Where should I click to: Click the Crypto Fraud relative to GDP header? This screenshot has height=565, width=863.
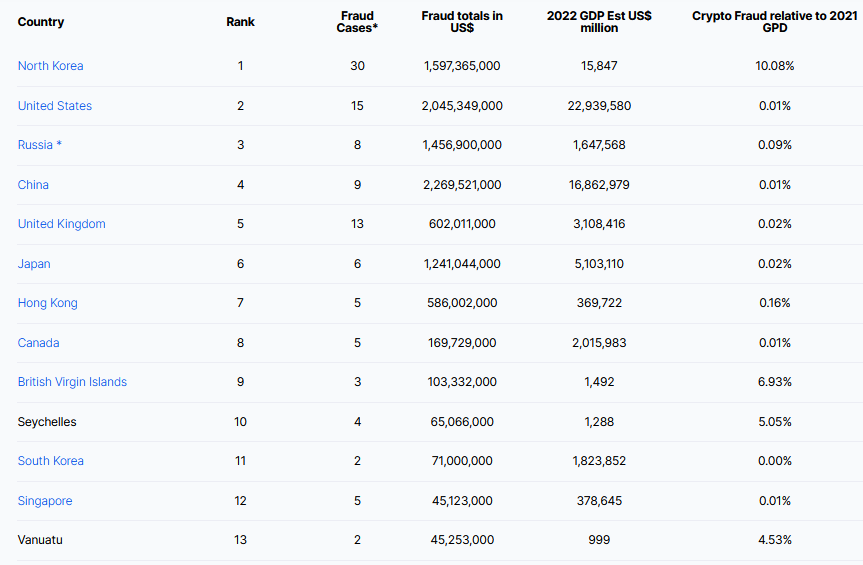click(x=773, y=22)
